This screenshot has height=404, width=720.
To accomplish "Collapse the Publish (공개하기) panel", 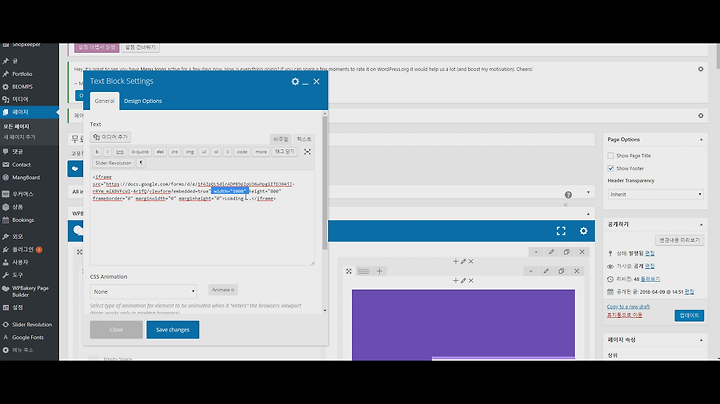I will click(x=701, y=224).
